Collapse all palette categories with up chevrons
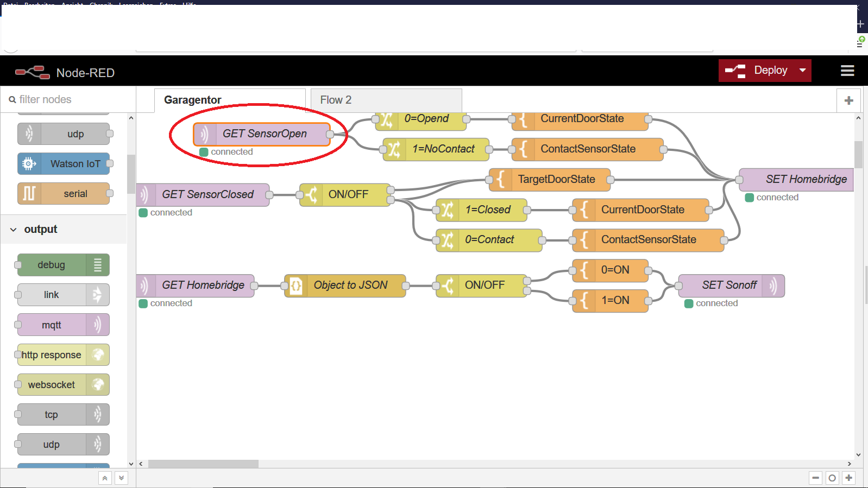The image size is (868, 488). 105,478
